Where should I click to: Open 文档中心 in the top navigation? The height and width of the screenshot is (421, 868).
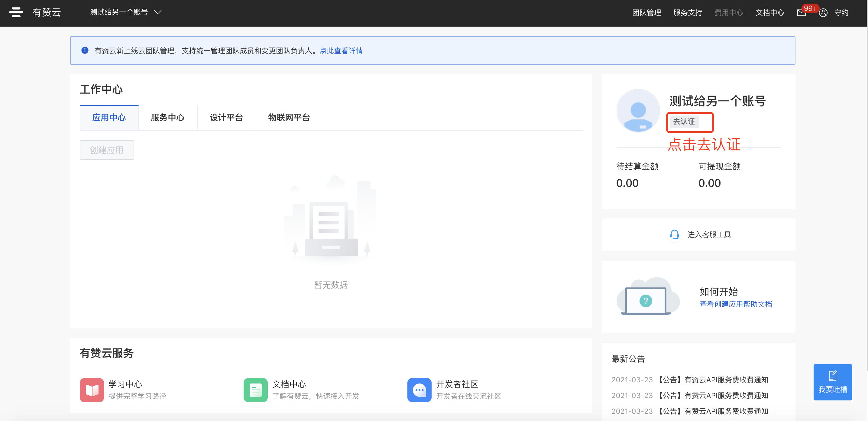(x=770, y=12)
